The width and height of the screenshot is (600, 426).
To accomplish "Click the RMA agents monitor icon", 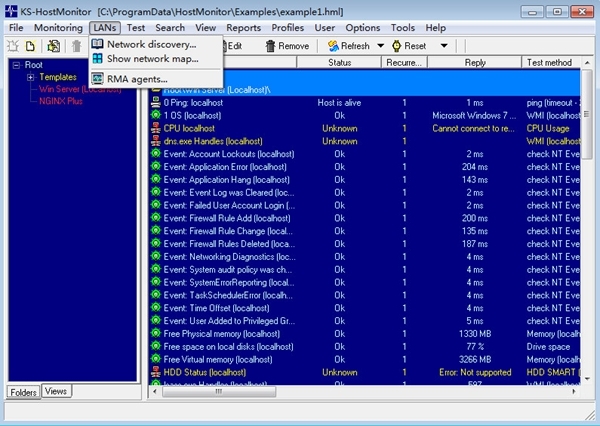I will (x=98, y=79).
